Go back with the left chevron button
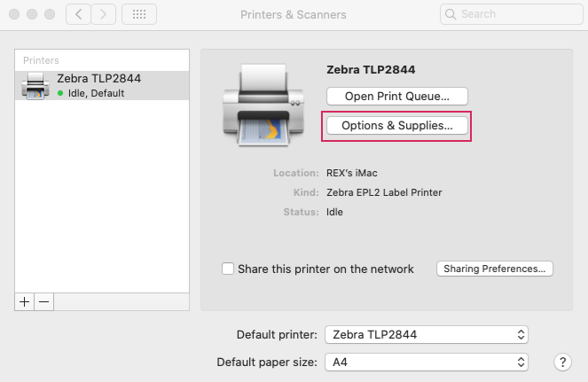 tap(78, 14)
